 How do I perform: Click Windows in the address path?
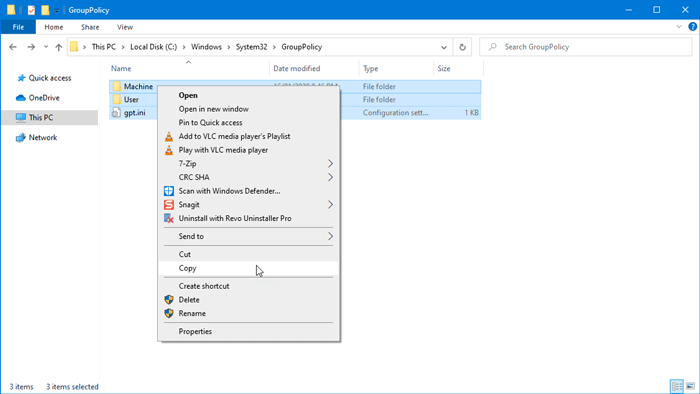coord(206,47)
